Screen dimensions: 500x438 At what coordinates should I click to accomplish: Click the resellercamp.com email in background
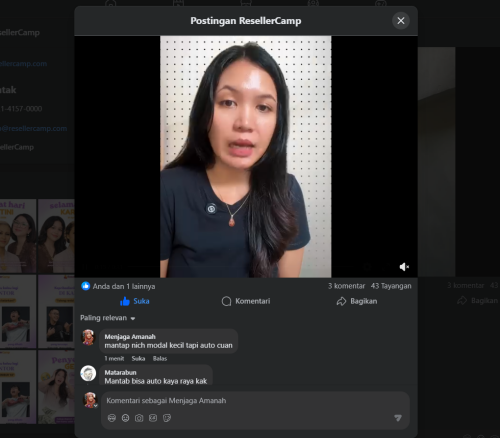(x=33, y=128)
